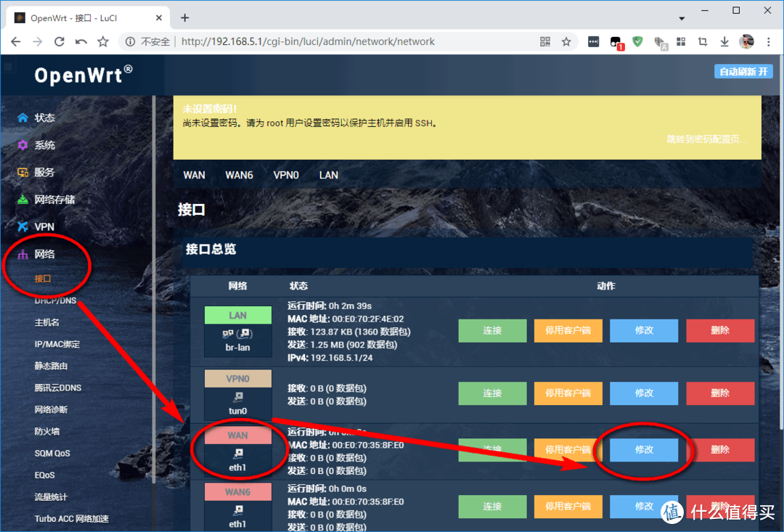This screenshot has width=784, height=532.
Task: Select the 腾讯云DDNS submenu item
Action: click(x=57, y=388)
